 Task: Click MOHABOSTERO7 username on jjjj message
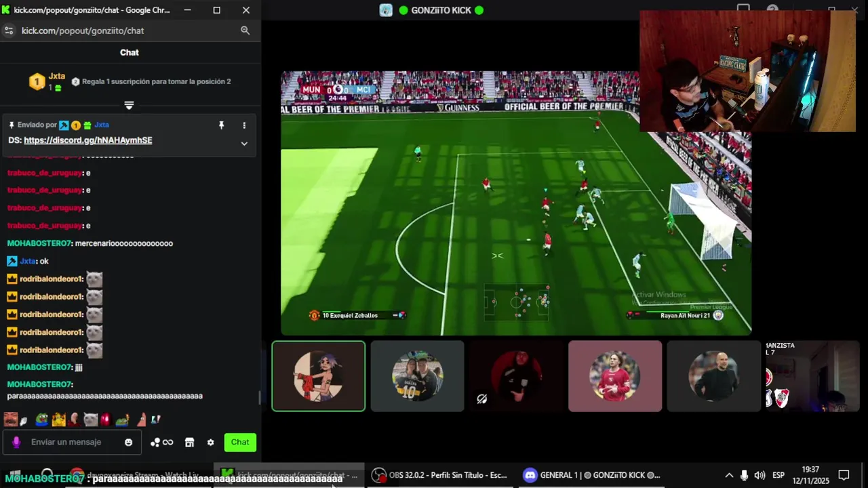click(39, 367)
